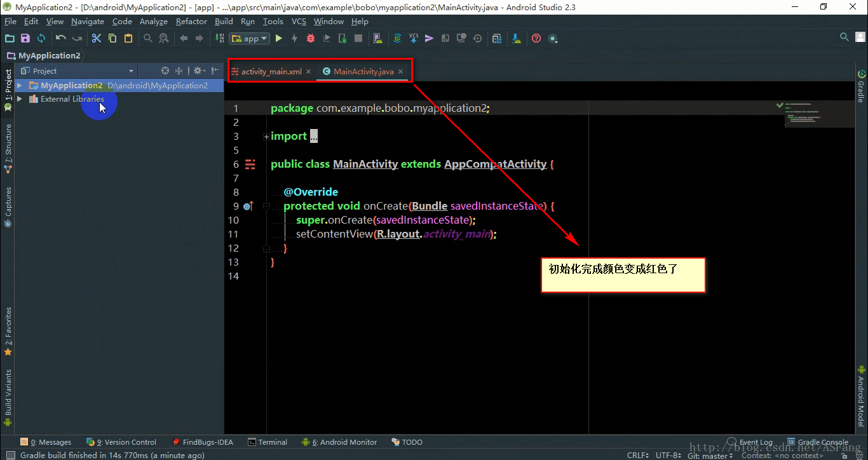Open Project panel gear settings dropdown
This screenshot has width=868, height=460.
pyautogui.click(x=199, y=71)
